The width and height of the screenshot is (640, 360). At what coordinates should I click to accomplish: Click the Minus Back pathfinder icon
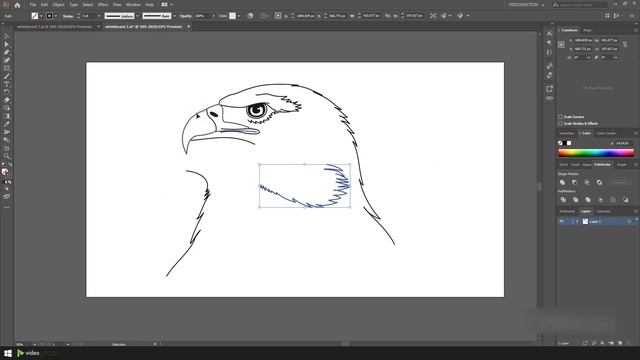click(x=625, y=200)
